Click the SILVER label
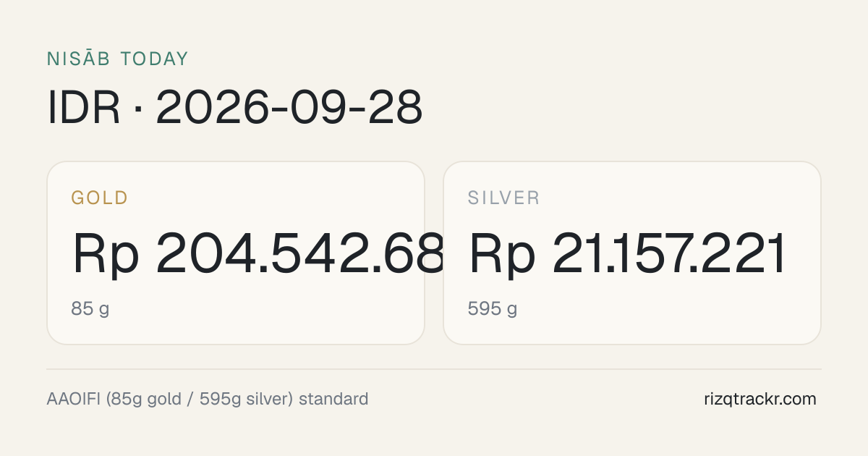The width and height of the screenshot is (868, 456). (x=503, y=198)
